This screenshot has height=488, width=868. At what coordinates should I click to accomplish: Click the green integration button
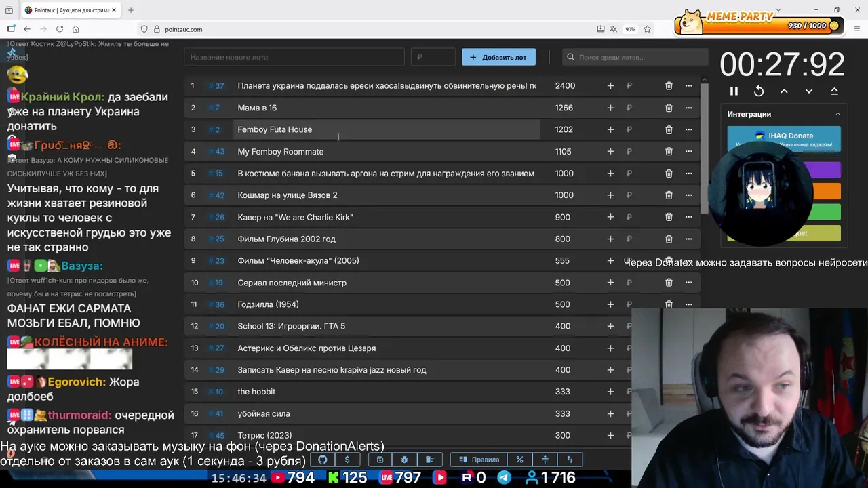pos(825,212)
